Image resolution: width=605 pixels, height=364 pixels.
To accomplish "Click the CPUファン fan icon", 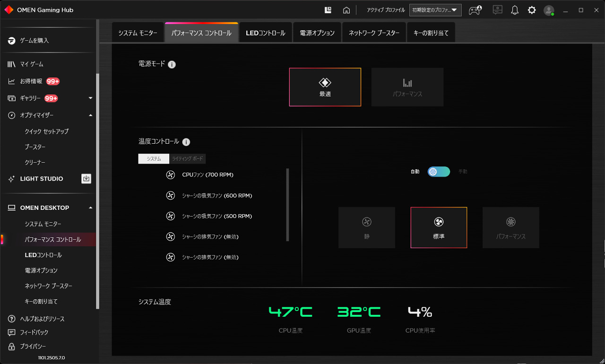I will (171, 175).
